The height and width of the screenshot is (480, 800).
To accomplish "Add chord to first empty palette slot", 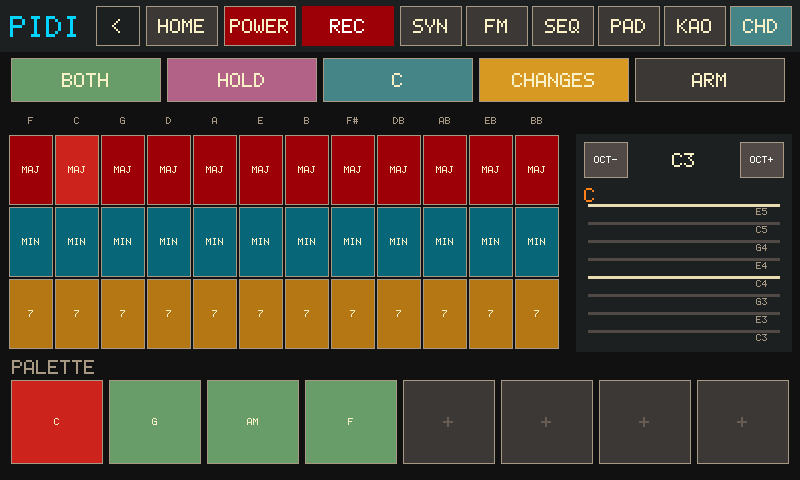I will 448,422.
